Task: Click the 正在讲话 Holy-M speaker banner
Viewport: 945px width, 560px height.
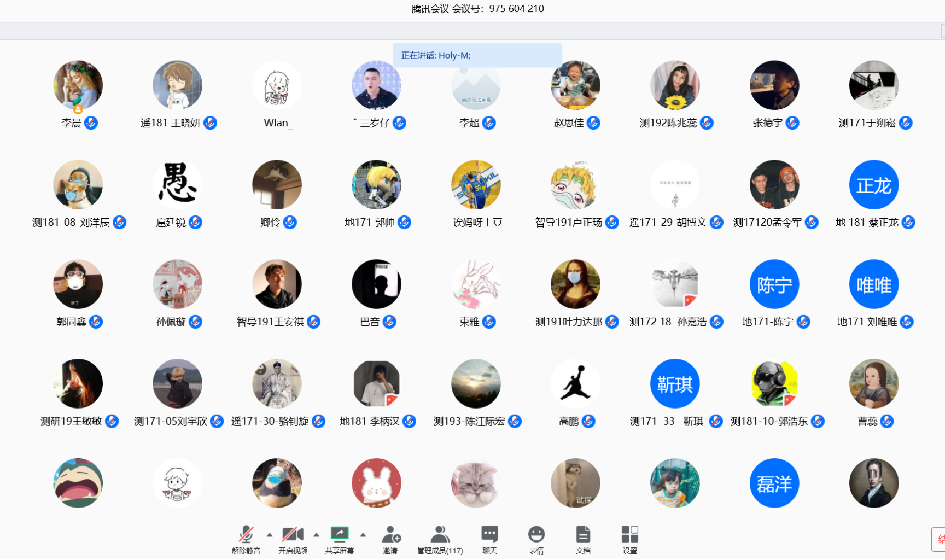Action: tap(477, 55)
